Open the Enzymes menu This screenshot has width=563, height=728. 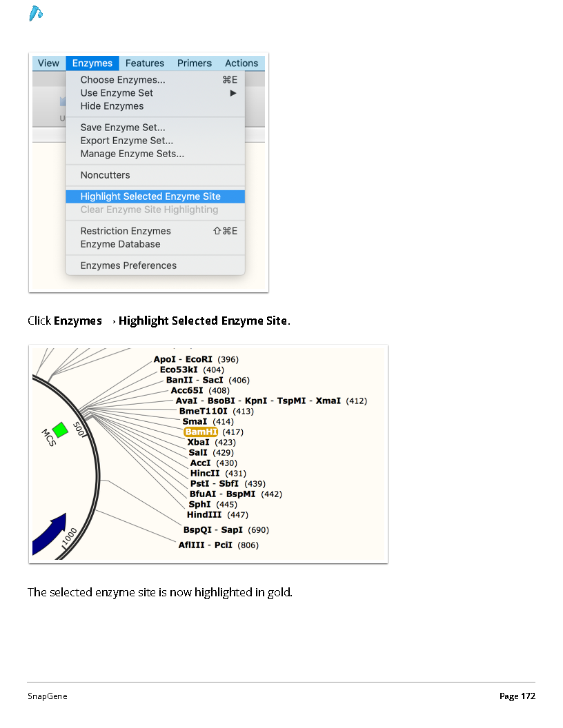tap(92, 63)
